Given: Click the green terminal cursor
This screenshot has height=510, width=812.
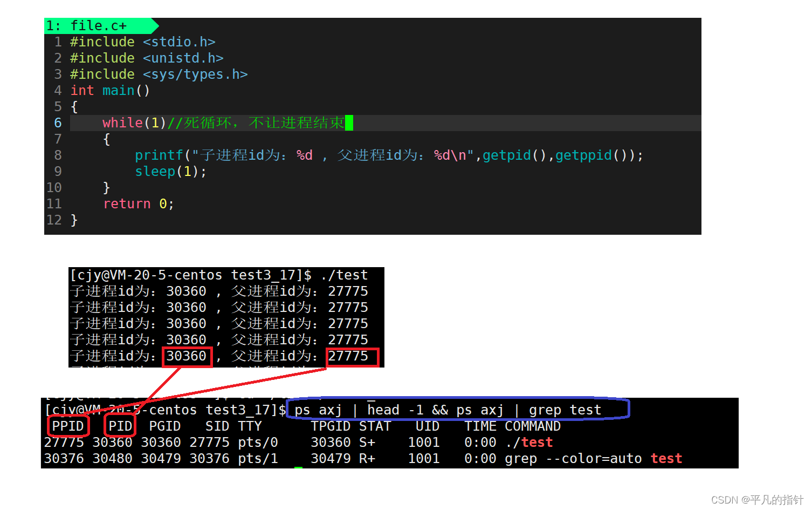Looking at the screenshot, I should [x=298, y=467].
